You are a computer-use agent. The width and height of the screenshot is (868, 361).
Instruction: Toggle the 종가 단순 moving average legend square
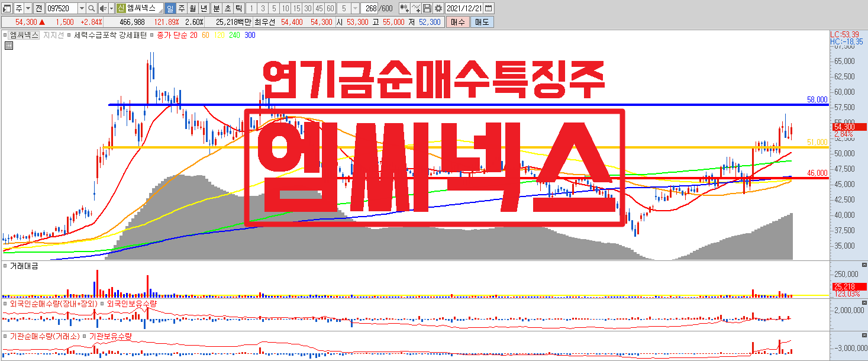pyautogui.click(x=153, y=36)
